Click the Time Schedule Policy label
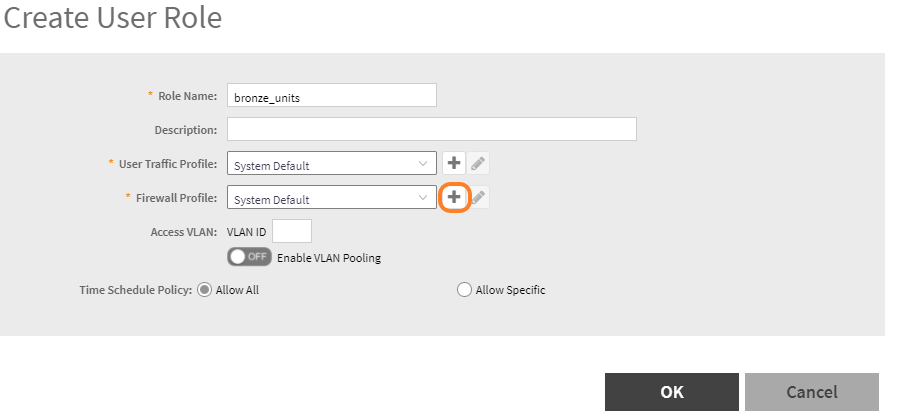 click(135, 290)
